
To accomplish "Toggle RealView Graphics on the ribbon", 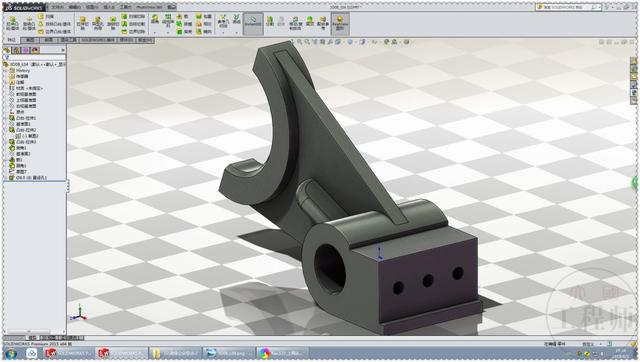I will pos(340,22).
